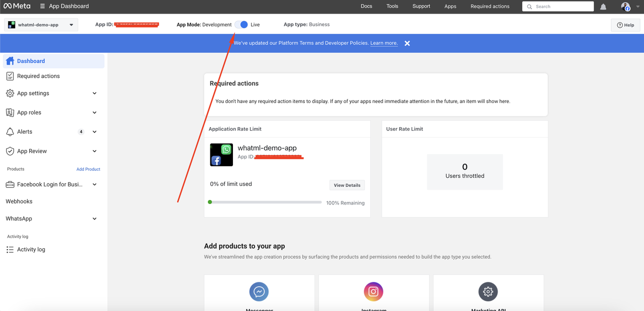The height and width of the screenshot is (311, 644).
Task: Open Activity log in the sidebar
Action: click(x=31, y=250)
